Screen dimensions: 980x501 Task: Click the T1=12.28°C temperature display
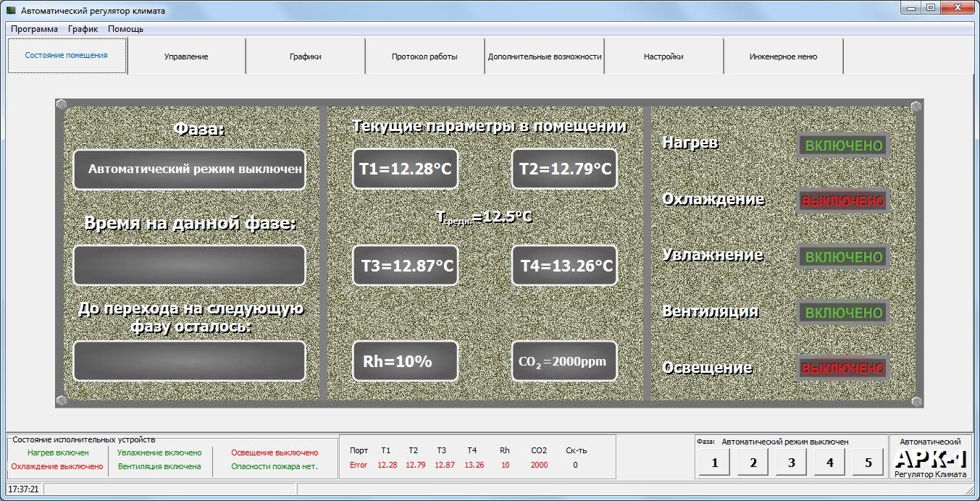pos(405,169)
